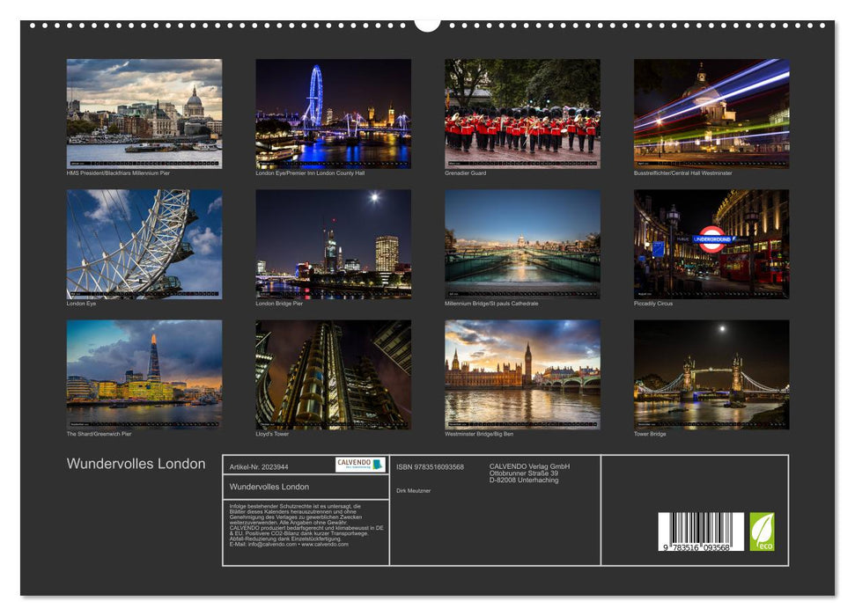855x616 pixels.
Task: Select the Westminster Bridge/Big Ben image
Action: (521, 377)
